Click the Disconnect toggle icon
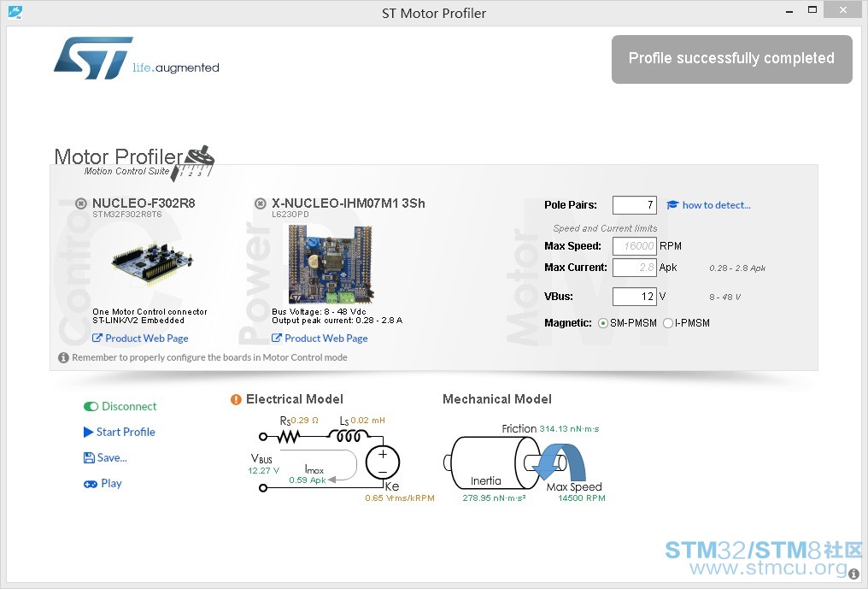The width and height of the screenshot is (868, 589). click(91, 407)
